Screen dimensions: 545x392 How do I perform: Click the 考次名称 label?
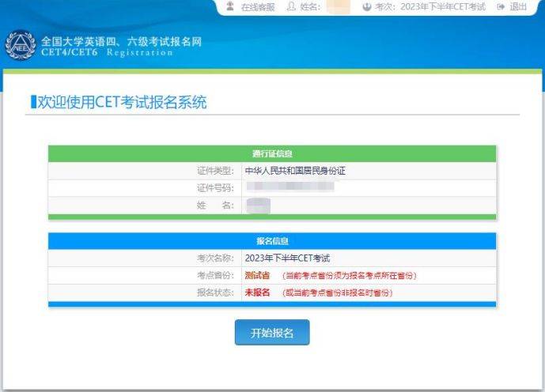point(215,258)
